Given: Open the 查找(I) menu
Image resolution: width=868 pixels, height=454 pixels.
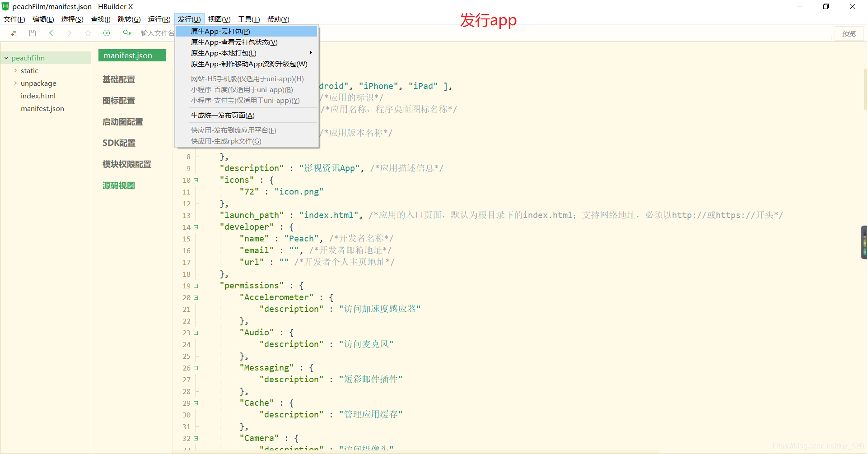Looking at the screenshot, I should [x=100, y=19].
